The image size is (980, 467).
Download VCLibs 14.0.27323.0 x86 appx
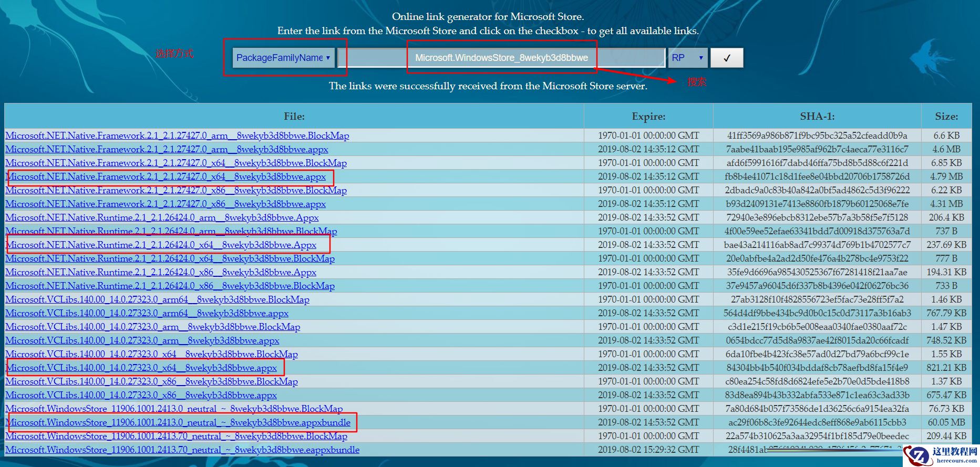pos(141,395)
